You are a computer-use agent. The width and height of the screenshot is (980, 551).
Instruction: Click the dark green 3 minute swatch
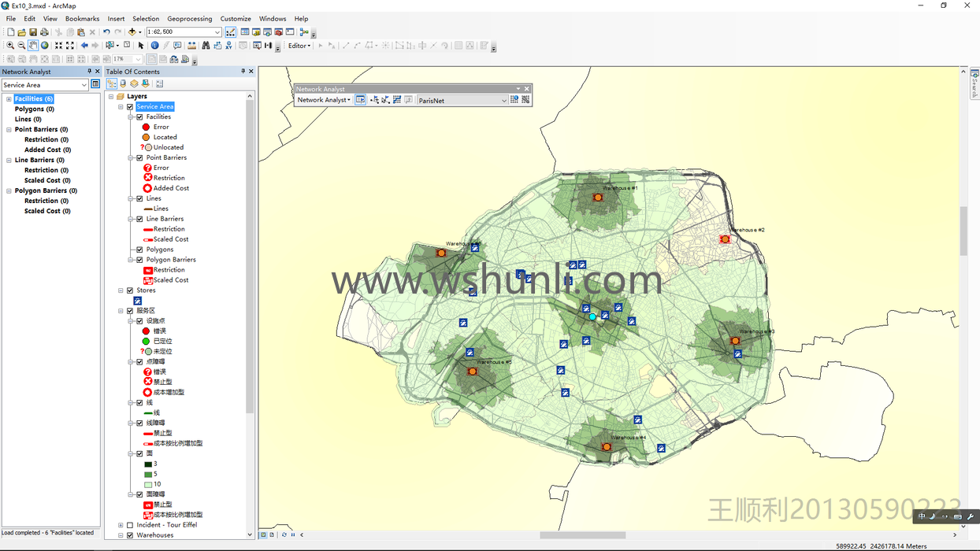[x=148, y=464]
